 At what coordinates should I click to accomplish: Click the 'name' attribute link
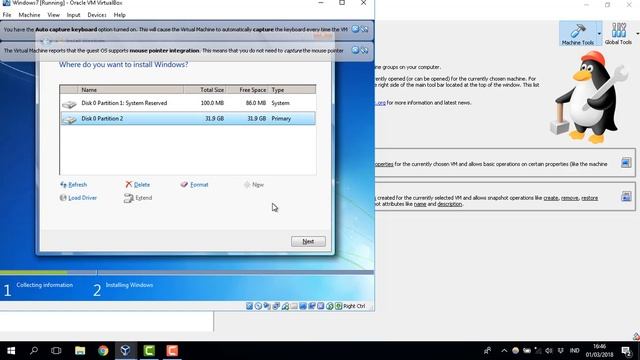(420, 204)
